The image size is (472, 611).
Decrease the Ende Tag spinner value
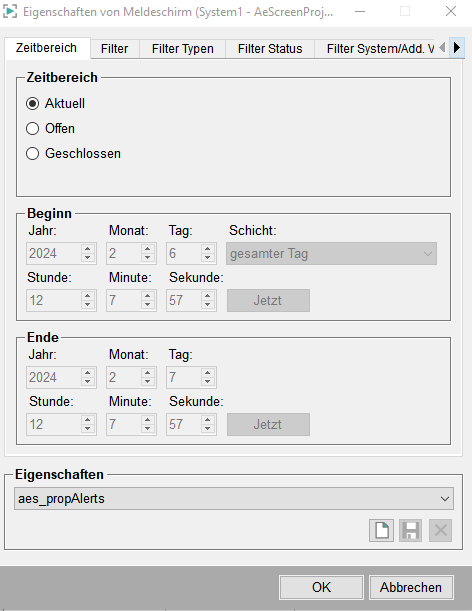click(208, 382)
